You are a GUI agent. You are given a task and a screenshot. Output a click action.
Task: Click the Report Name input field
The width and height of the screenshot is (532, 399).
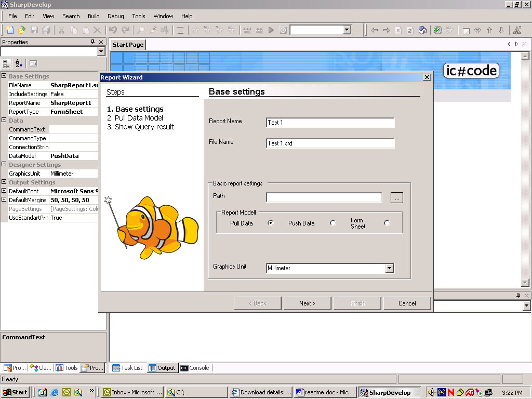330,123
